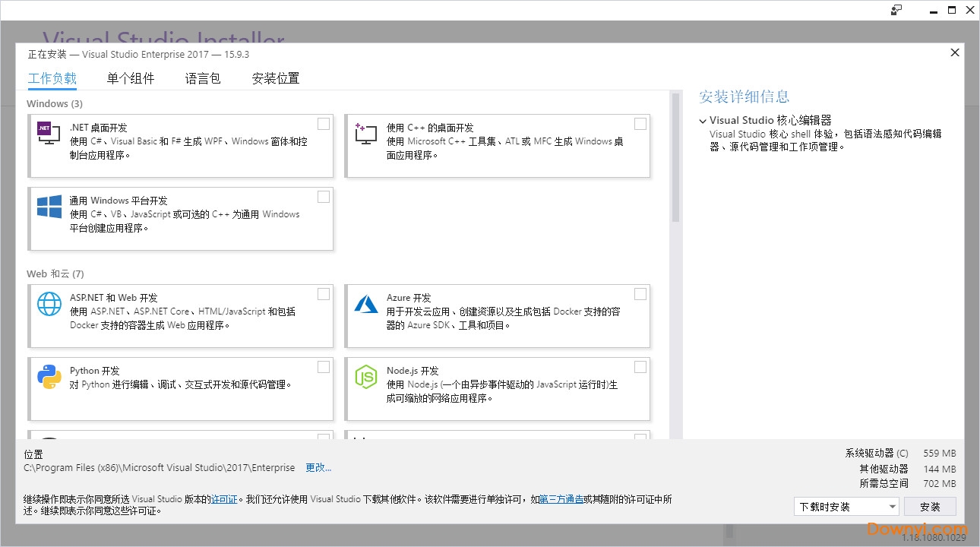
Task: Select the .NET 桌面开发 workload icon
Action: coord(47,134)
